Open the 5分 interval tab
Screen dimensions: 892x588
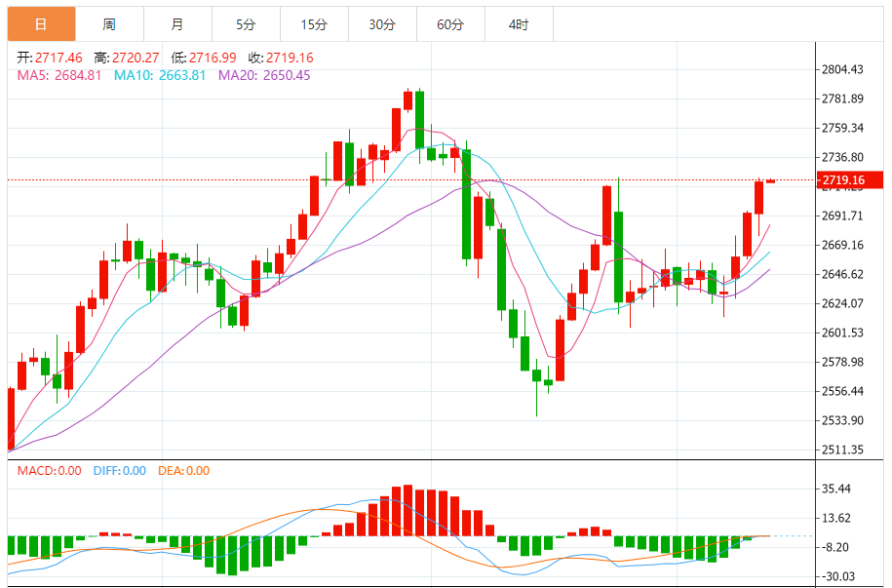click(246, 24)
